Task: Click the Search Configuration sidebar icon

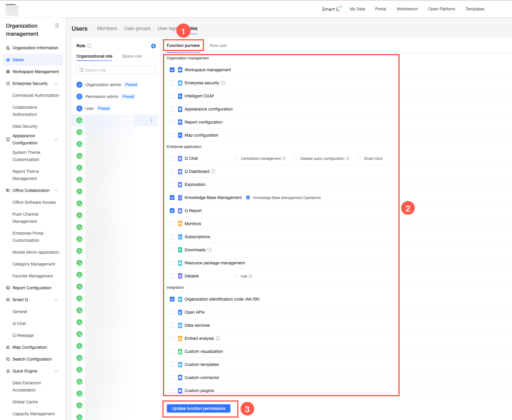Action: click(x=8, y=359)
